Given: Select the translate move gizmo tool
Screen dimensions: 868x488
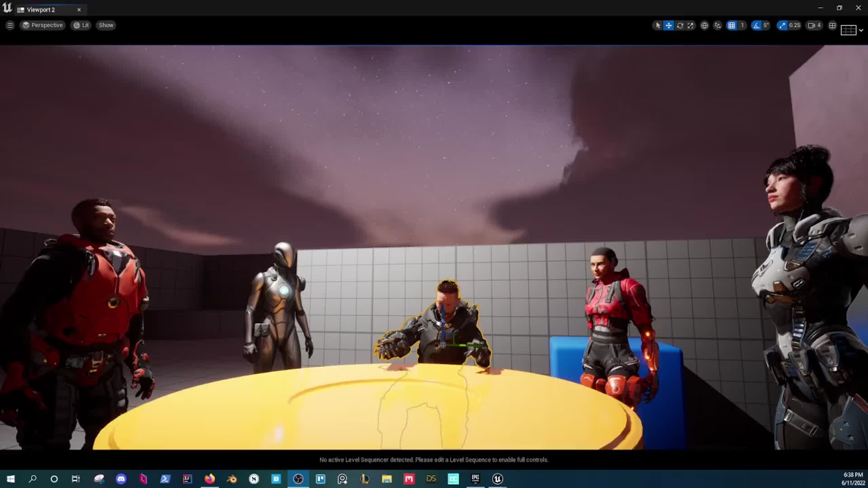Looking at the screenshot, I should click(x=669, y=25).
